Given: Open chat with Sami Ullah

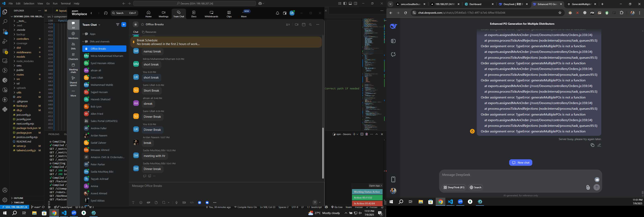Looking at the screenshot, I should pyautogui.click(x=104, y=78).
